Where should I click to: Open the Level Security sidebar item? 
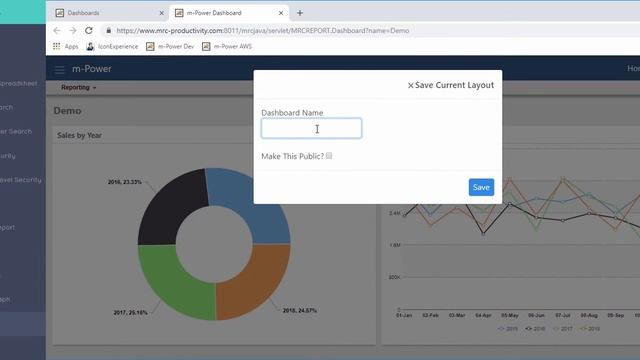pos(20,180)
